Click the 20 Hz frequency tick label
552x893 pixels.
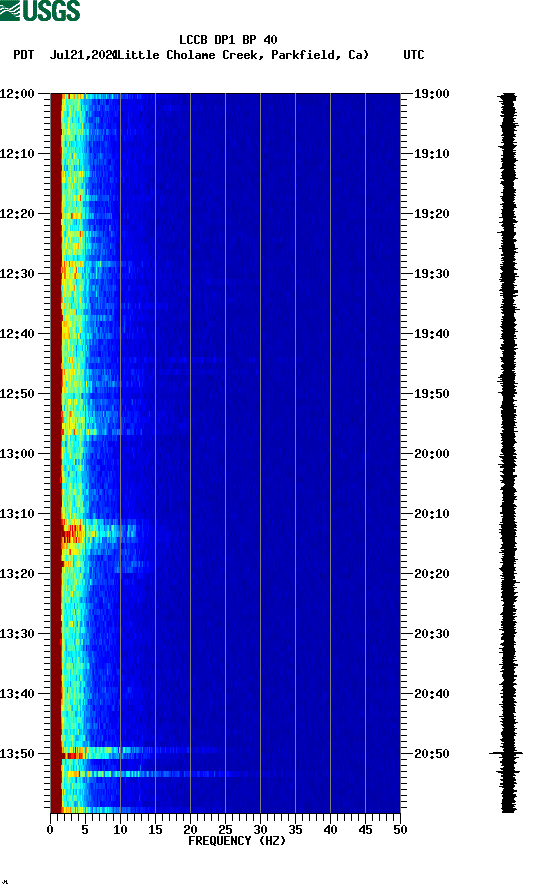point(190,830)
